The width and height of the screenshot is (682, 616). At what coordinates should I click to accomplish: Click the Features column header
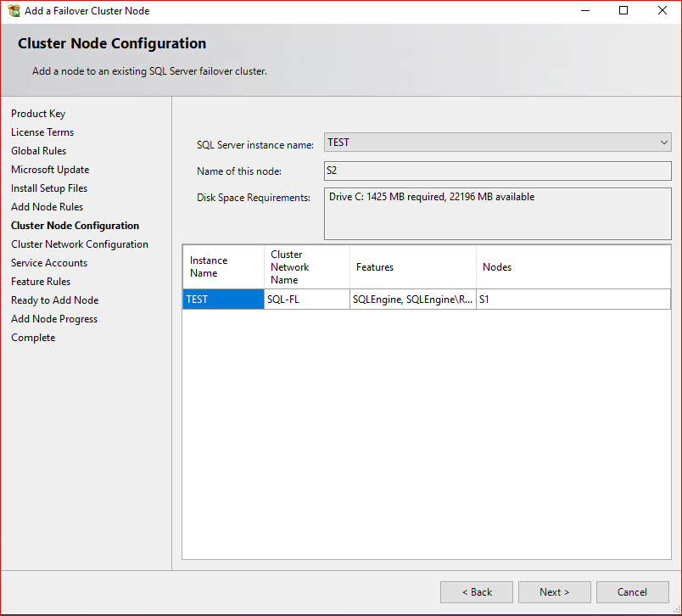click(x=413, y=267)
